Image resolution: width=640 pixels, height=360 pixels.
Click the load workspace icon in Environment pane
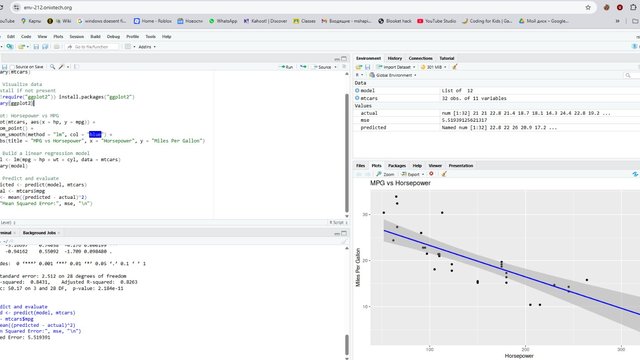[359, 67]
